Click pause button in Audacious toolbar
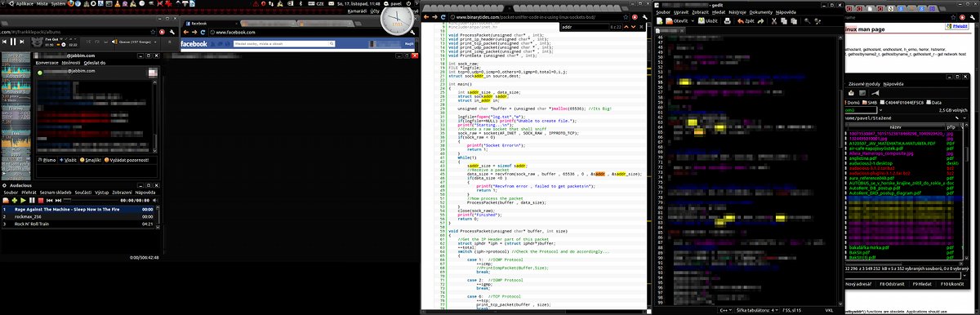Viewport: 980px width, 315px height. click(x=32, y=200)
